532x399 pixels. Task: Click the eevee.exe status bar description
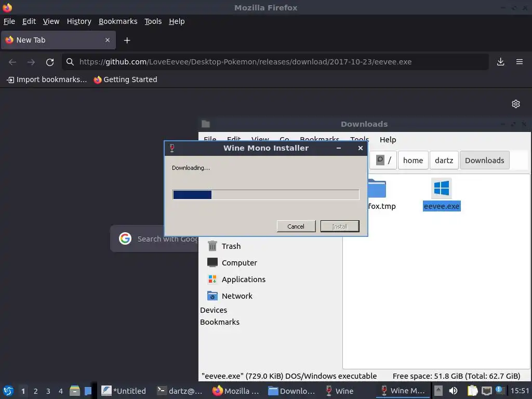click(289, 376)
